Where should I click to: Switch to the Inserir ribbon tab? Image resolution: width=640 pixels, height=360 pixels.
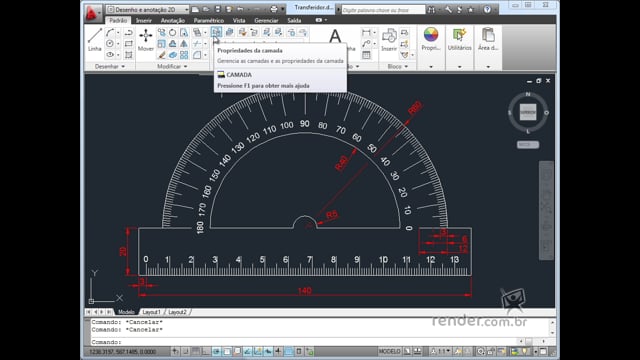[144, 20]
